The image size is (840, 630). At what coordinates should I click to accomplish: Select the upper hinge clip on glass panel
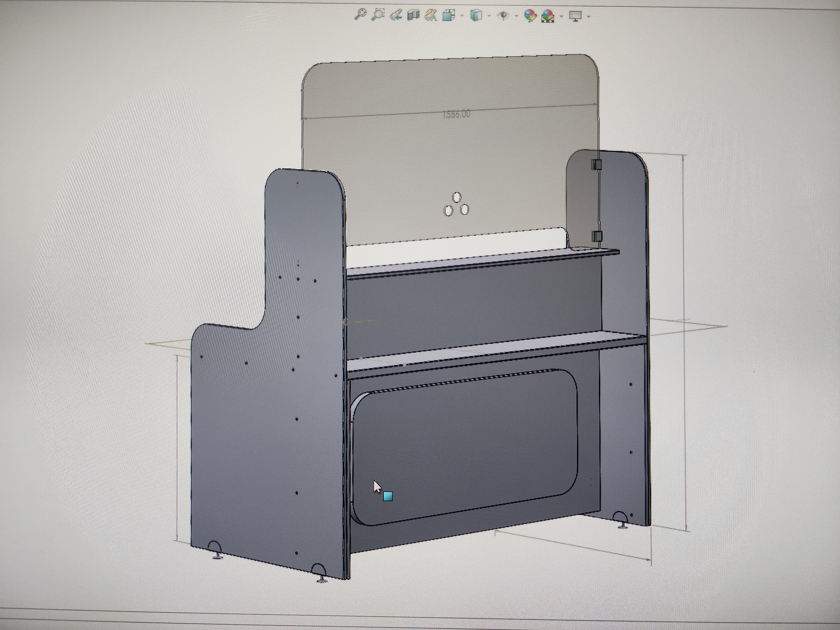(x=596, y=164)
